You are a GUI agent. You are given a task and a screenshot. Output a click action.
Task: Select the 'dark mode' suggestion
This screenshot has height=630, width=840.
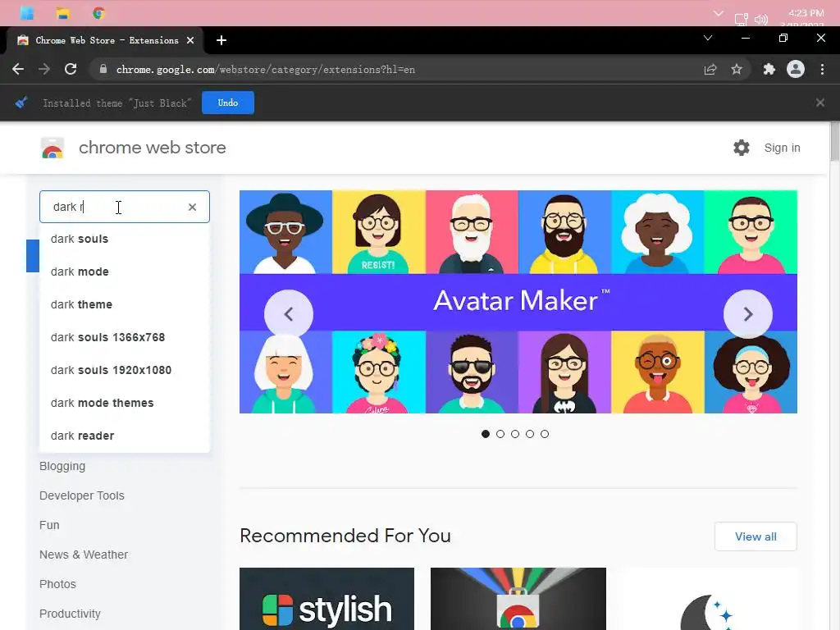pos(125,272)
